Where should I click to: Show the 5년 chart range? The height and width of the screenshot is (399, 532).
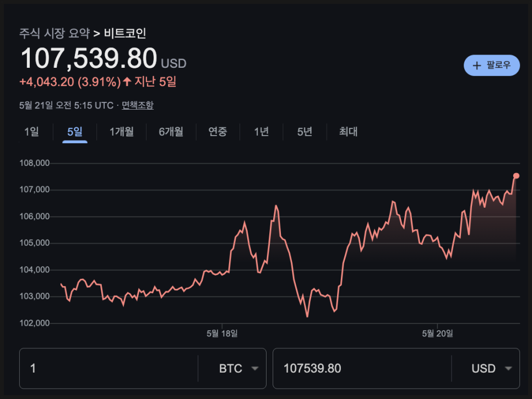305,132
